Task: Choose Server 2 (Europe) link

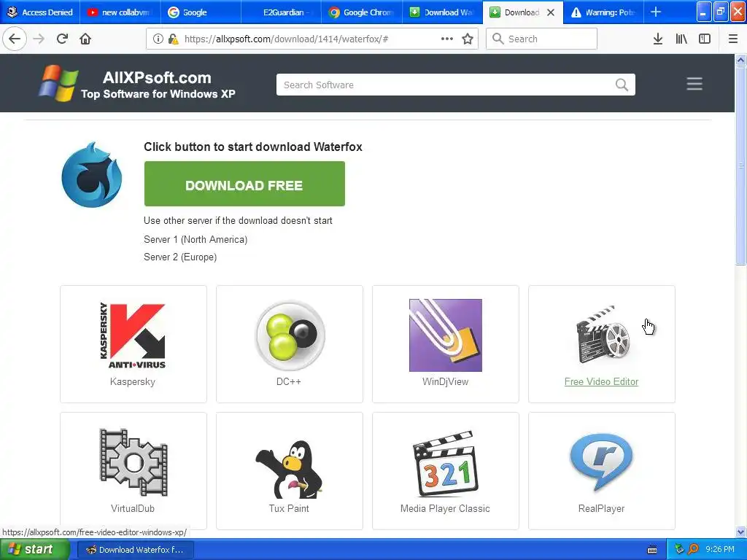Action: pyautogui.click(x=180, y=257)
